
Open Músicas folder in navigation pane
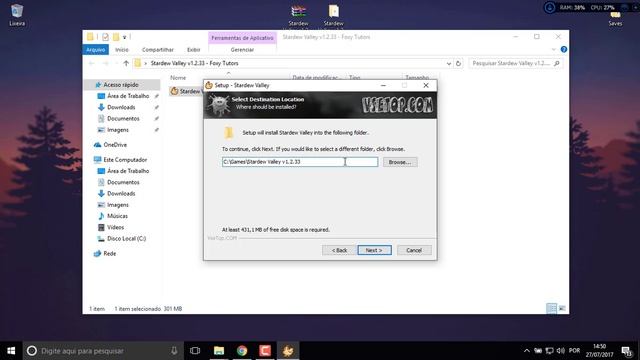[117, 216]
